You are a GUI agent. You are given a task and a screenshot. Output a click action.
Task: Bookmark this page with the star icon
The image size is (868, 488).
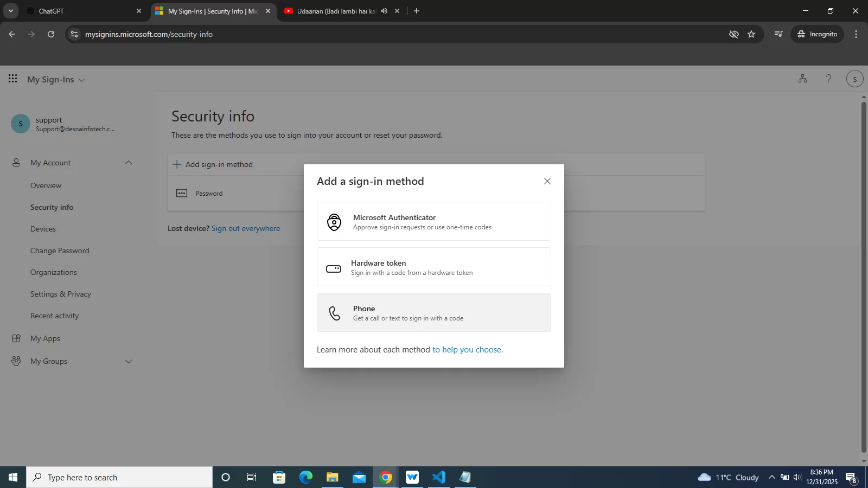pos(751,34)
